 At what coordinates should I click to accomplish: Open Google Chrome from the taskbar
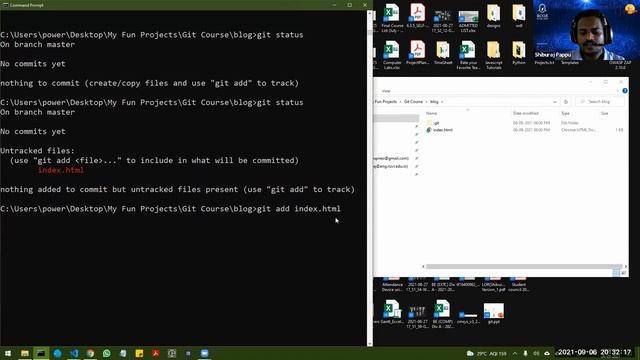[90, 353]
